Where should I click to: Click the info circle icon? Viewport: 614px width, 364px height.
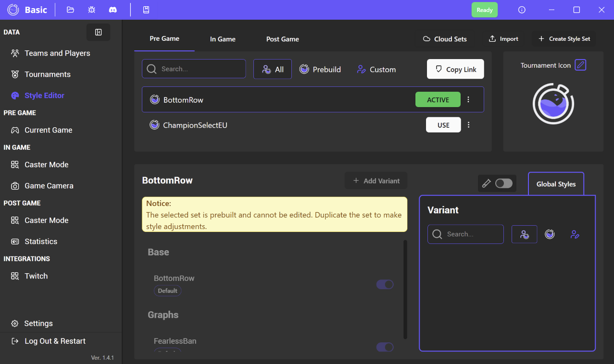pos(522,10)
